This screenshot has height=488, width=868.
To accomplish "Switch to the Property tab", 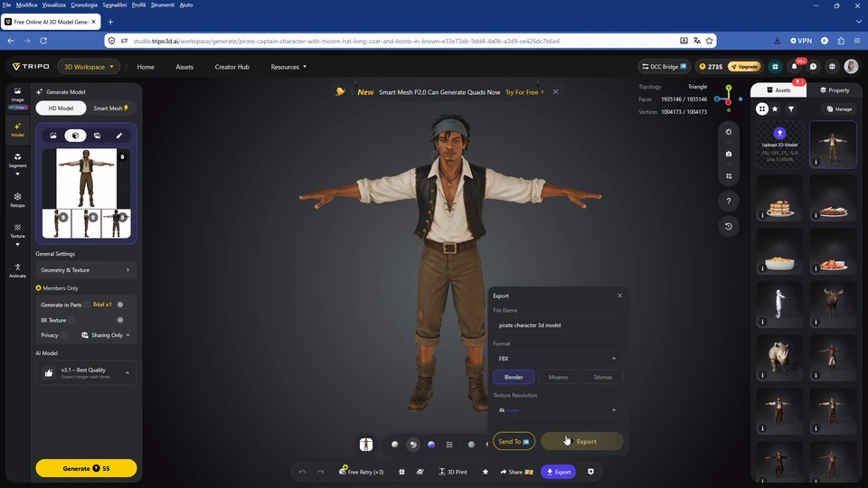I will (835, 90).
